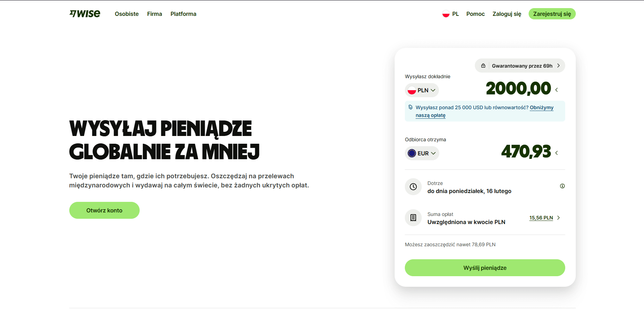Click the arrow beside the 470,93 amount
Screen dimensions: 644x310
pos(557,153)
